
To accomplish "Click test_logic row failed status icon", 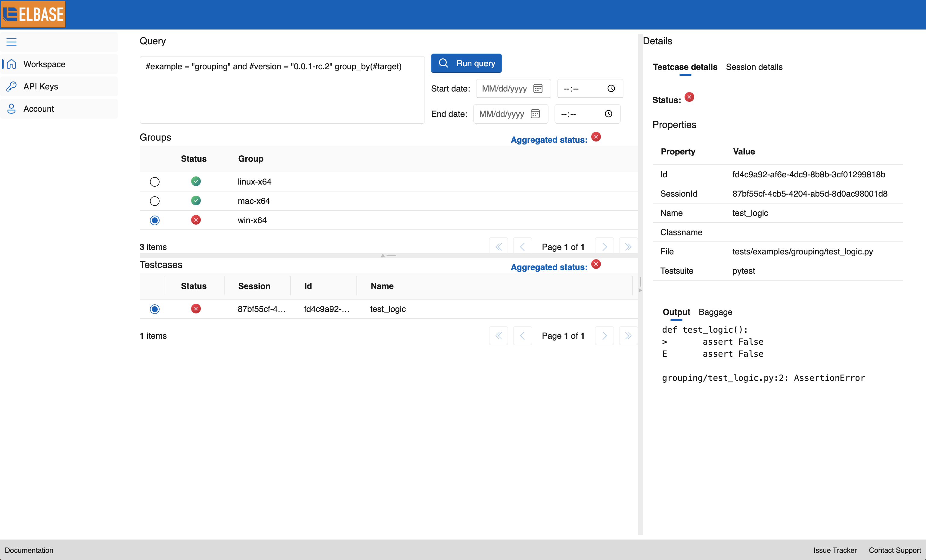I will click(196, 309).
